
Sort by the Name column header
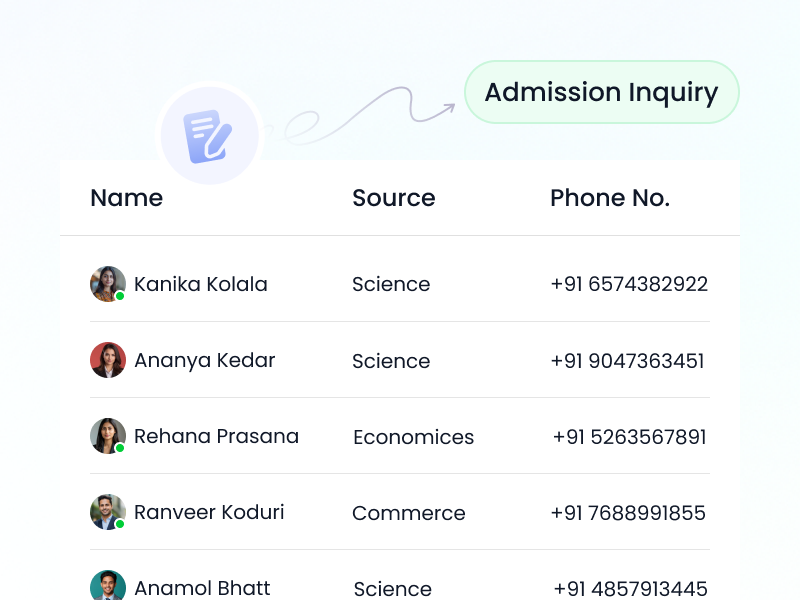[x=126, y=198]
